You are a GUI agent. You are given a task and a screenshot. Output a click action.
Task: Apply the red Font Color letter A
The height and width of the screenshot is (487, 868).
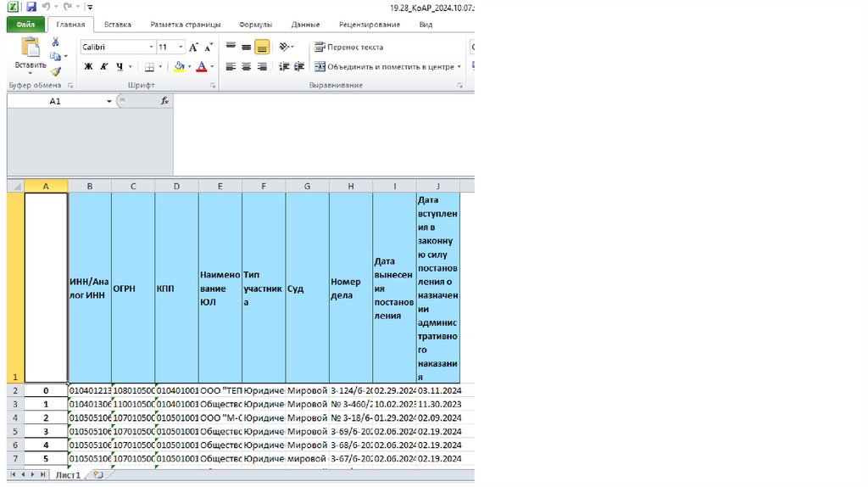(x=202, y=67)
